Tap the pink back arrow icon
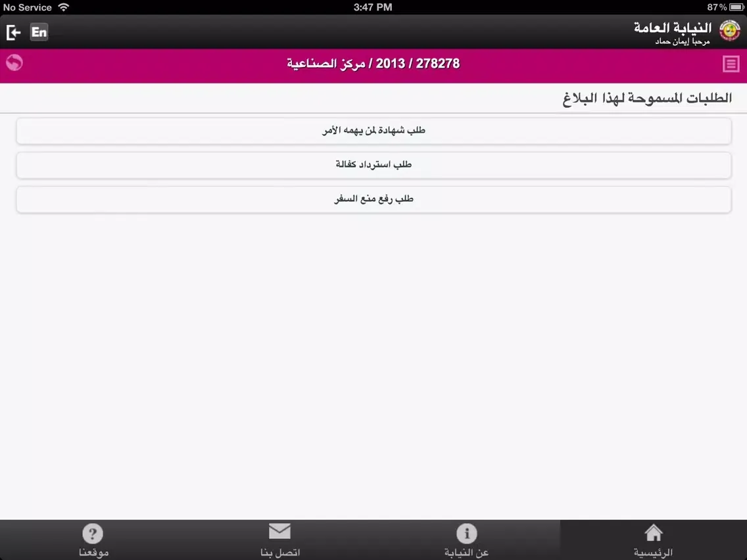 pyautogui.click(x=14, y=62)
